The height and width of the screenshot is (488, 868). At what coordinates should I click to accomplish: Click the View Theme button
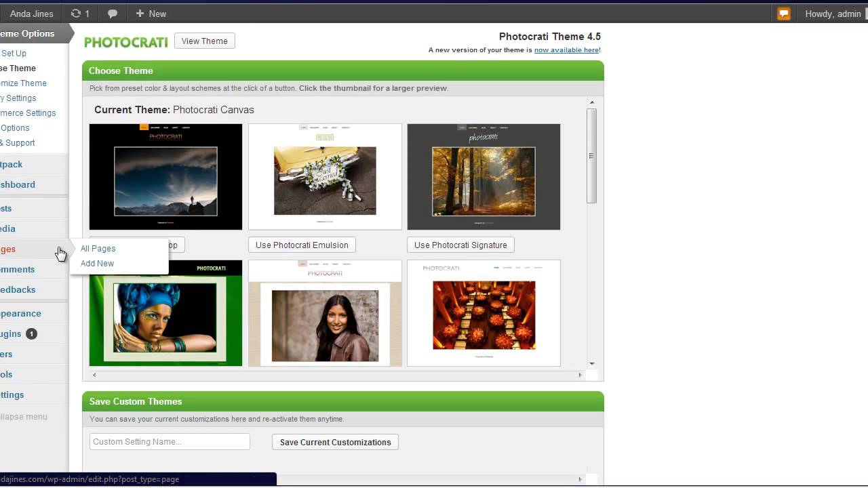pos(205,41)
